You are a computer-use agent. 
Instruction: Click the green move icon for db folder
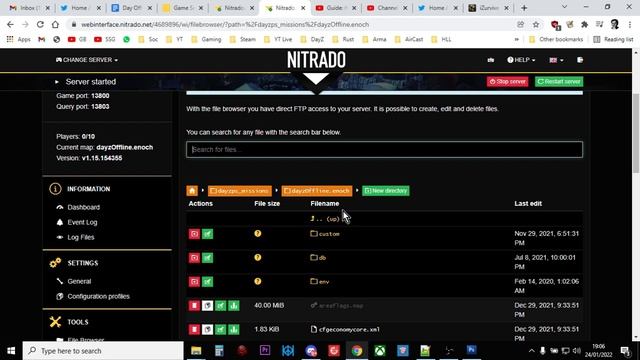(207, 258)
